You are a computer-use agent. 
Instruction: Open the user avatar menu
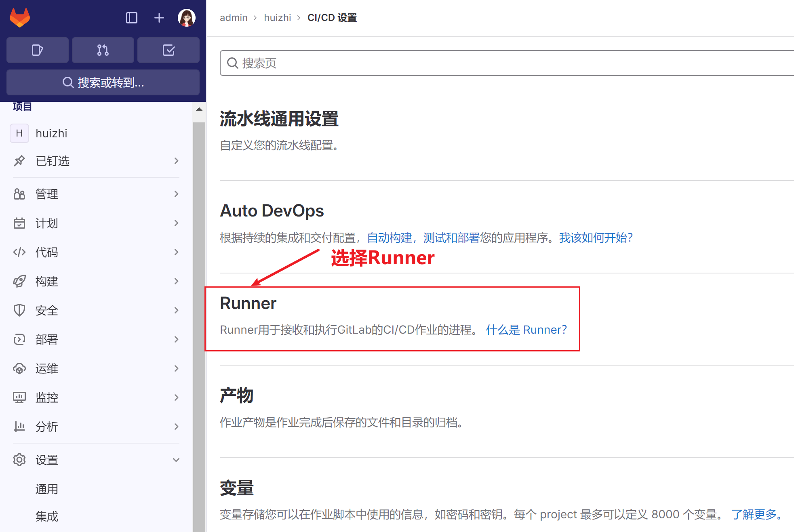(187, 18)
